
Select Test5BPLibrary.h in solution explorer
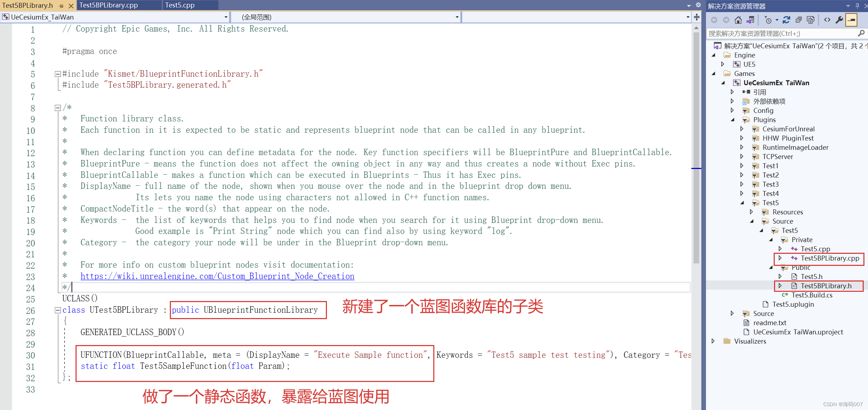(825, 286)
